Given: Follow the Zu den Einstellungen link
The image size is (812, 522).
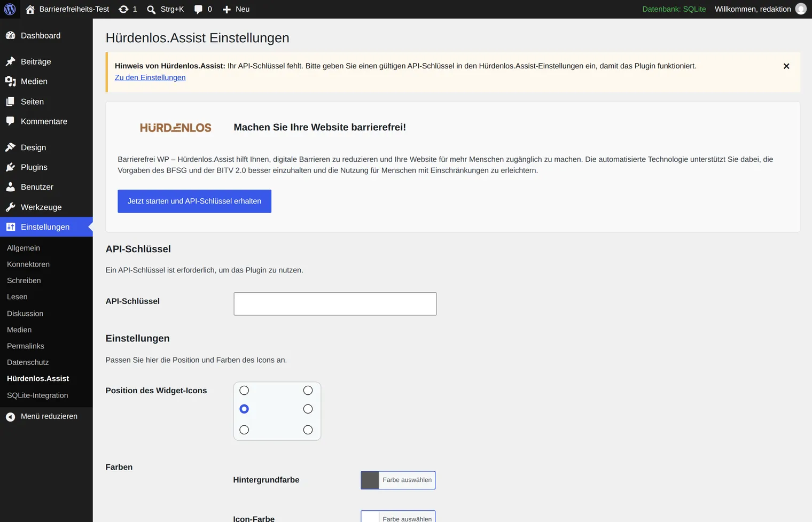Looking at the screenshot, I should tap(150, 77).
